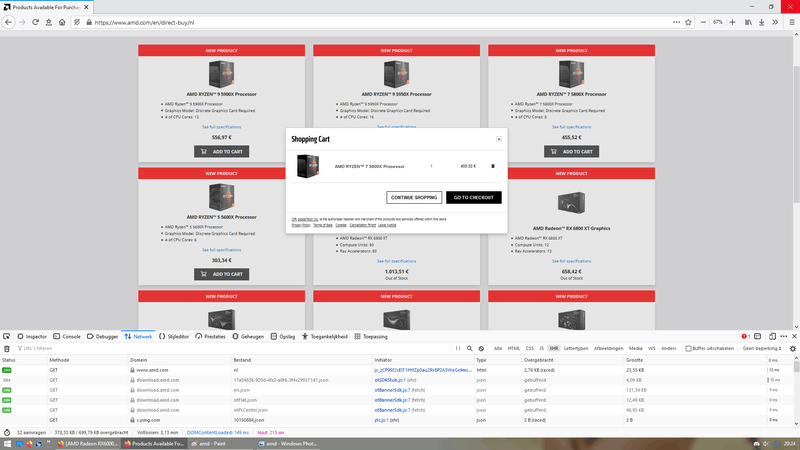
Task: Toggle responsive design mode
Action: (772, 337)
